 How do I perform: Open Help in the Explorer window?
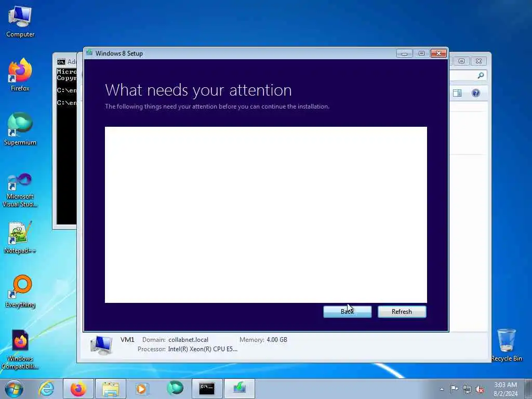[x=476, y=93]
